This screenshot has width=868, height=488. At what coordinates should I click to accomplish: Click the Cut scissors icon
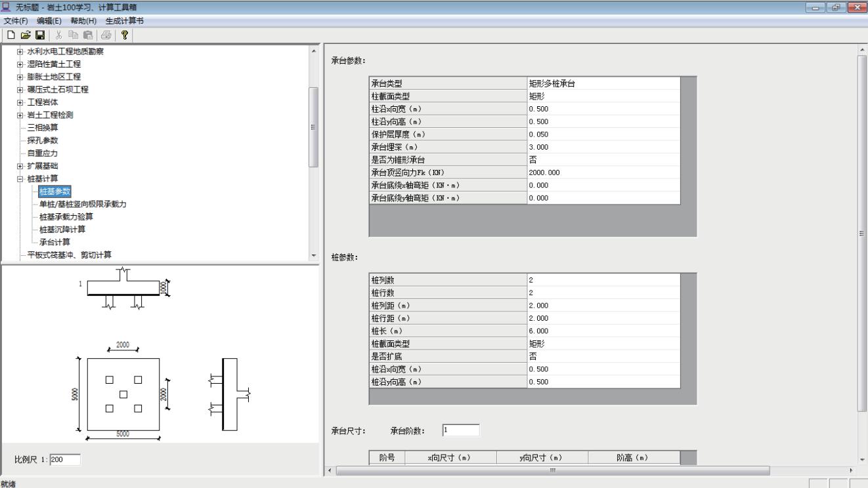[x=58, y=35]
